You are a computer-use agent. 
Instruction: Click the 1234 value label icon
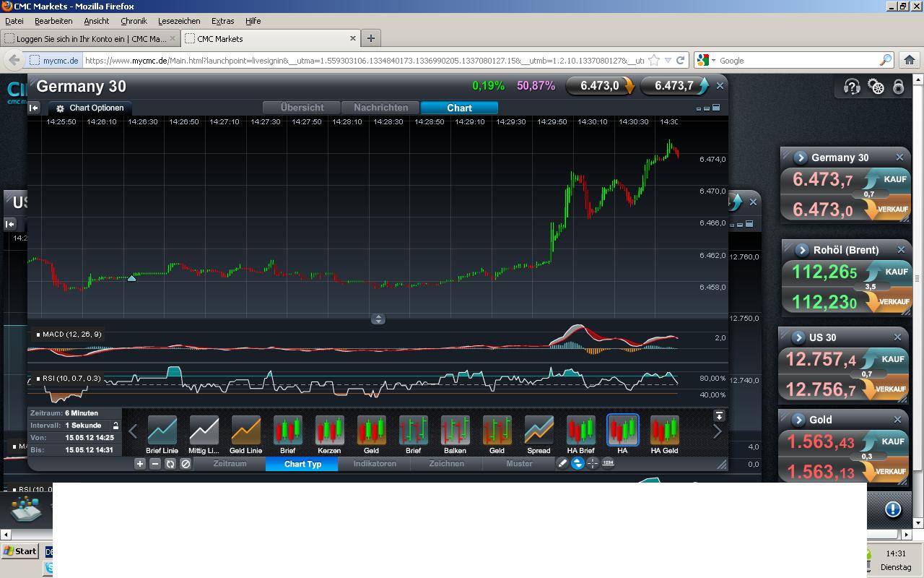coord(608,463)
